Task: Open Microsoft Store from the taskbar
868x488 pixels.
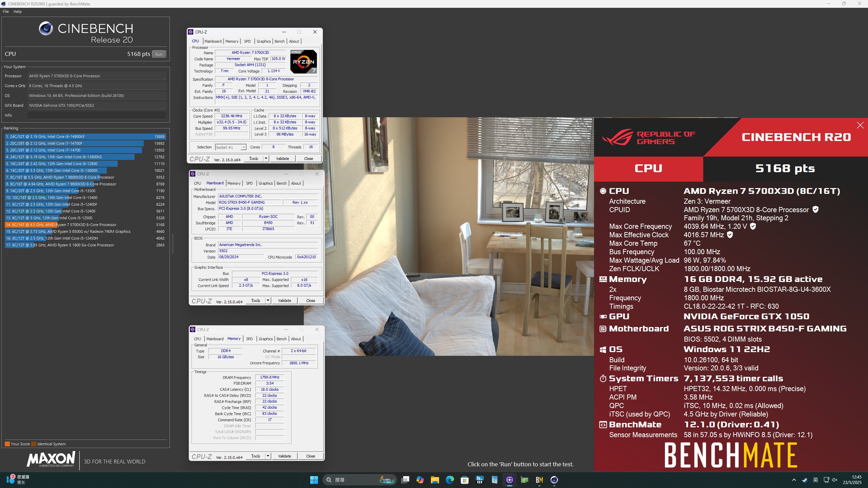Action: 465,480
